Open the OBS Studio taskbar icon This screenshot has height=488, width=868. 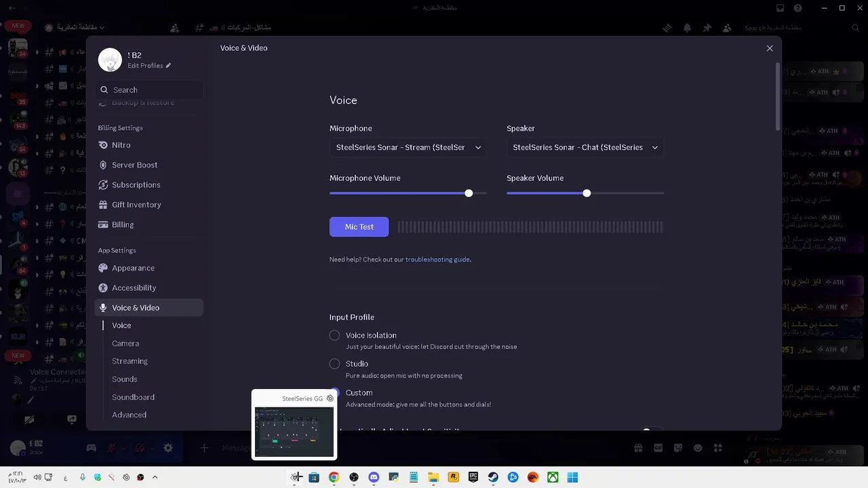[x=353, y=477]
